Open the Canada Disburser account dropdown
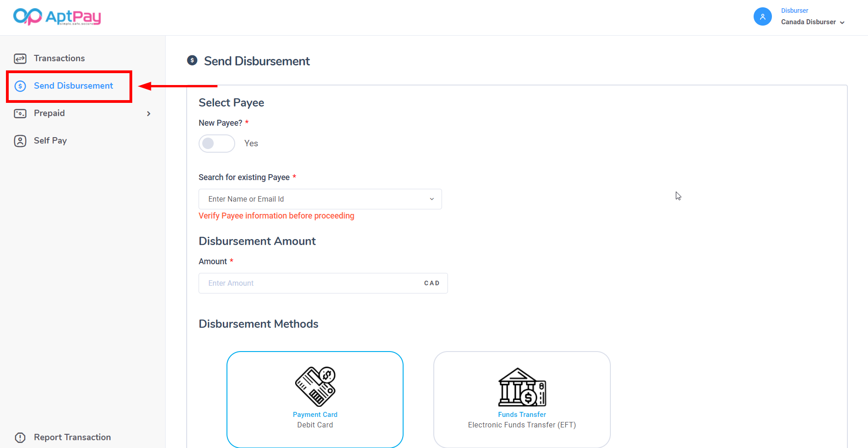 pos(813,22)
